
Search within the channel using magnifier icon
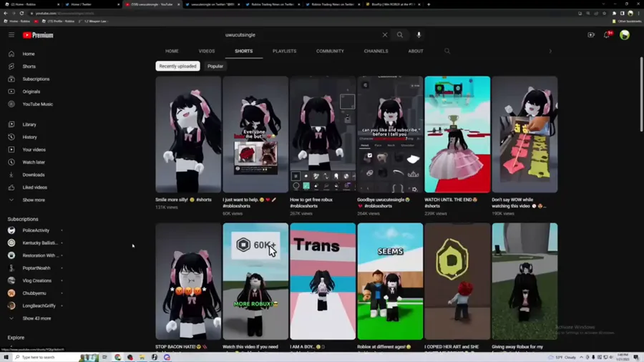[x=447, y=51]
